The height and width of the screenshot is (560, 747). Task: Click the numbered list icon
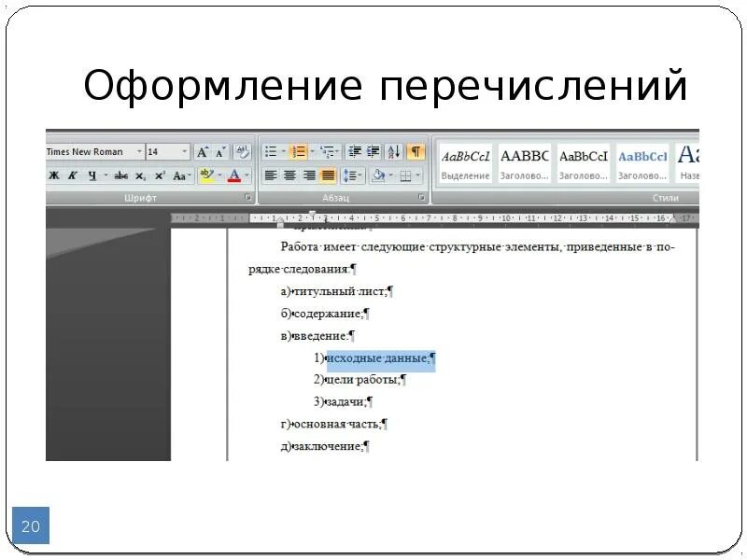[299, 152]
